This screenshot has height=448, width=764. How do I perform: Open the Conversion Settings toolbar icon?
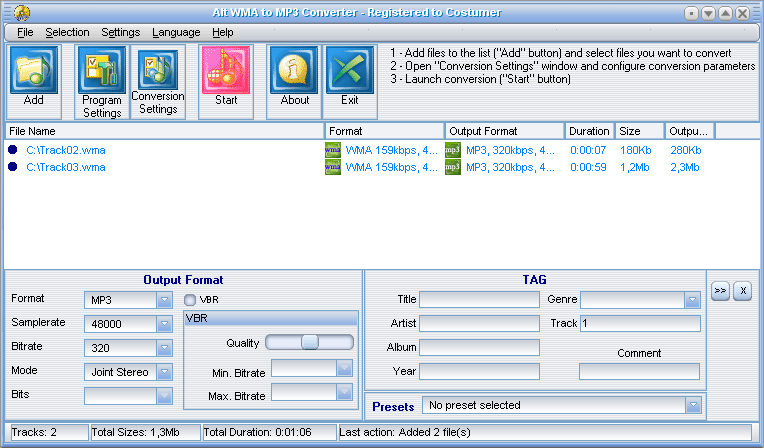[158, 70]
